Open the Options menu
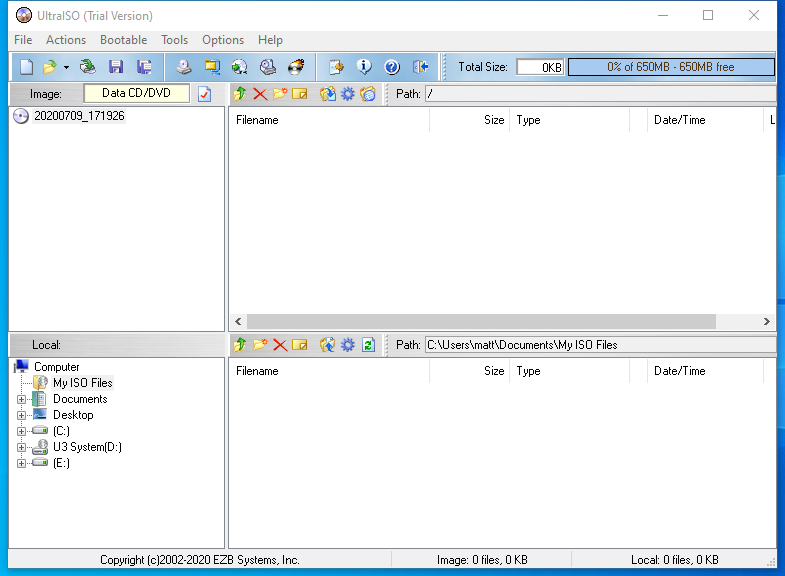 (223, 40)
